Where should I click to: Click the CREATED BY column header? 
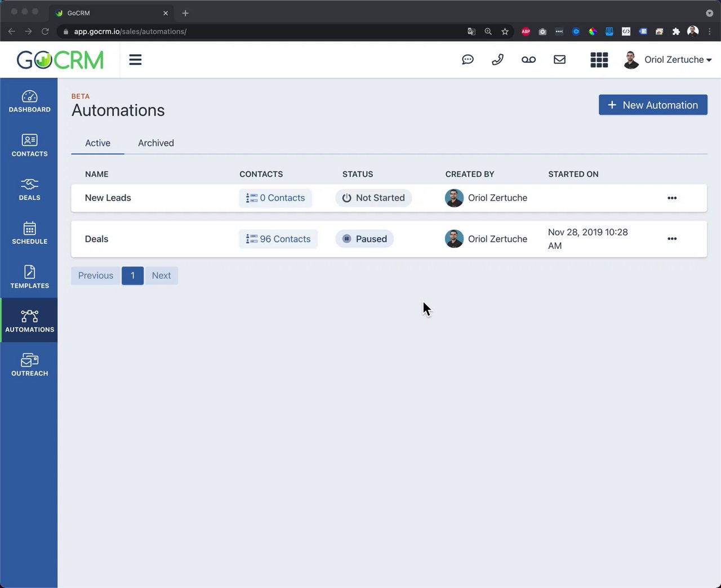click(x=469, y=174)
